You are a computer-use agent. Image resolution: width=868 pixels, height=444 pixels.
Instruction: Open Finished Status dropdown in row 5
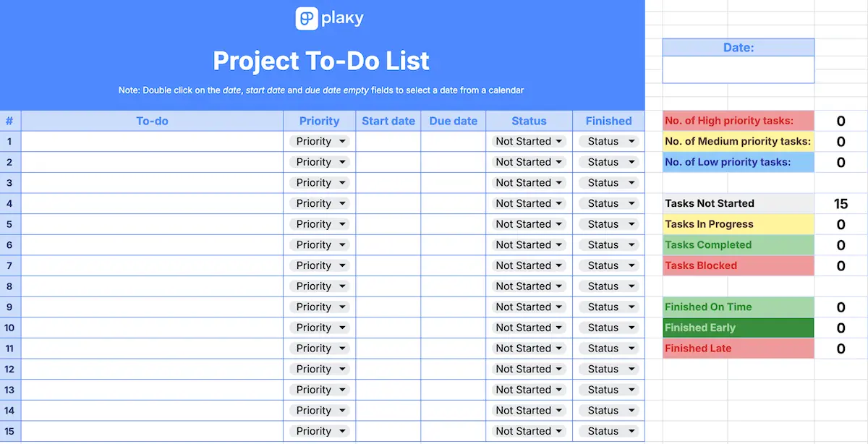(608, 224)
